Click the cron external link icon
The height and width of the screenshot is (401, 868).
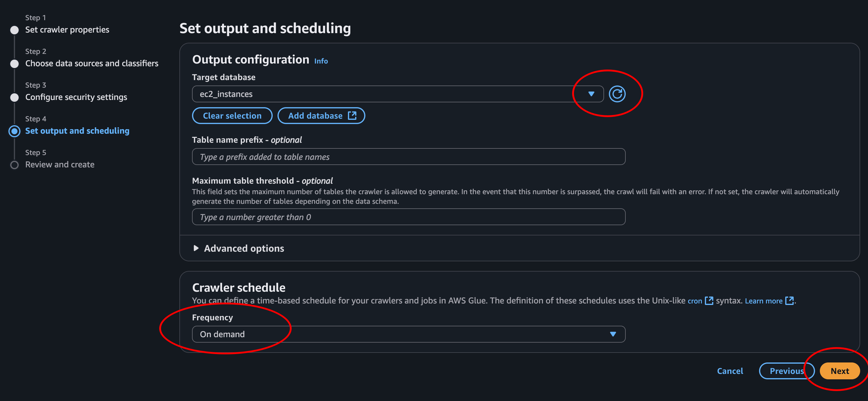point(709,300)
